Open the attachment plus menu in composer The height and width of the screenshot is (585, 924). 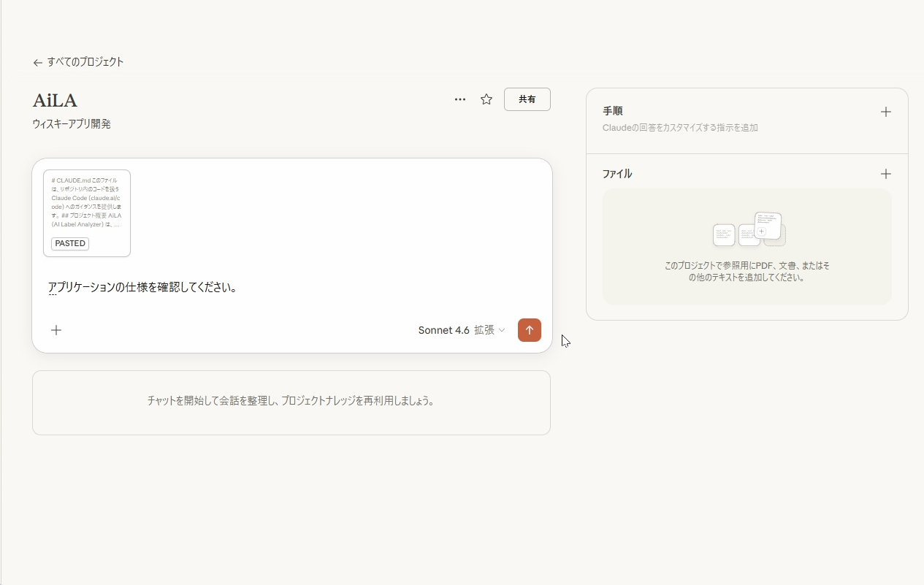click(56, 330)
